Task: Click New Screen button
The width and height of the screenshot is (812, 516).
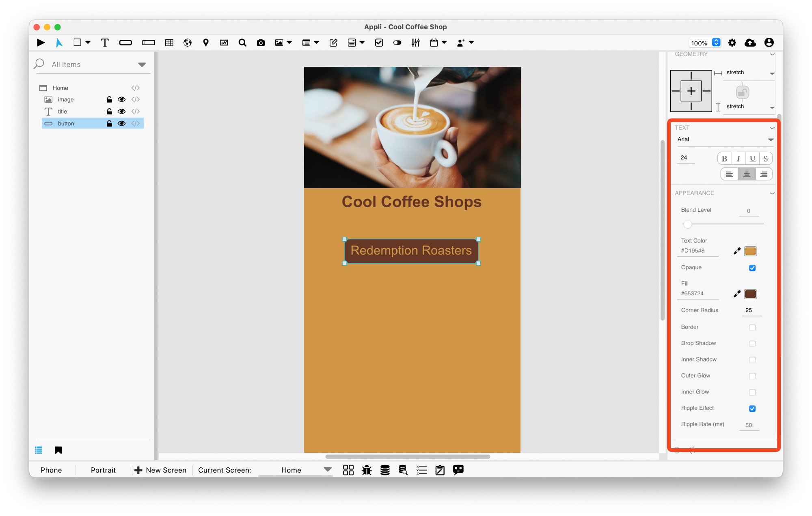Action: pos(161,470)
